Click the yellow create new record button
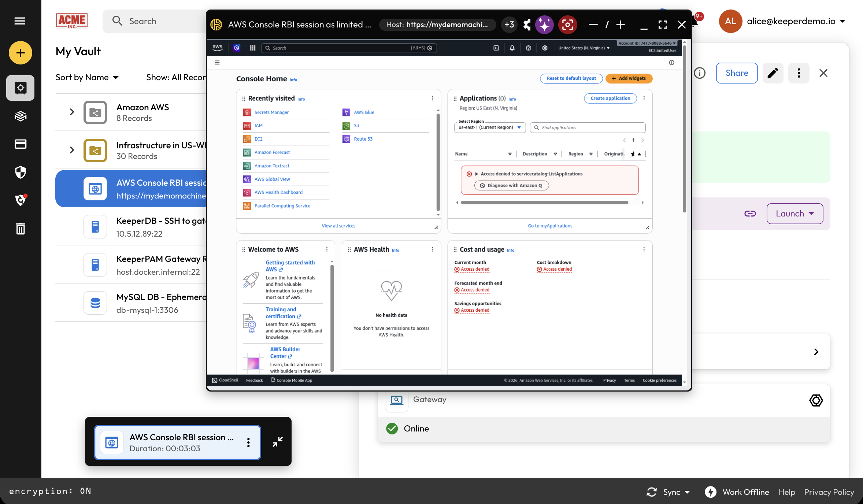The image size is (863, 504). tap(21, 53)
